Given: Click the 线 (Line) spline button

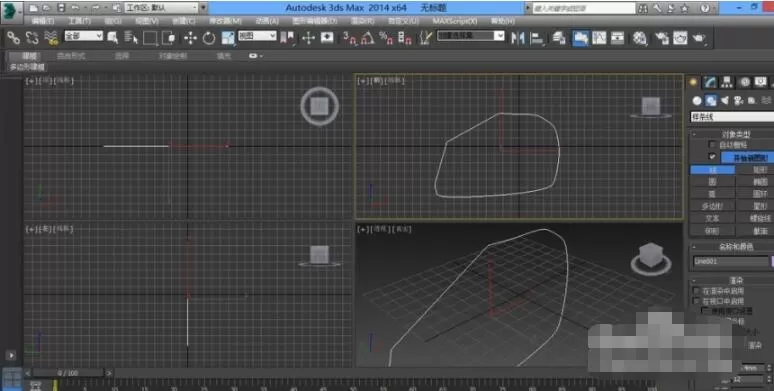Looking at the screenshot, I should point(712,170).
